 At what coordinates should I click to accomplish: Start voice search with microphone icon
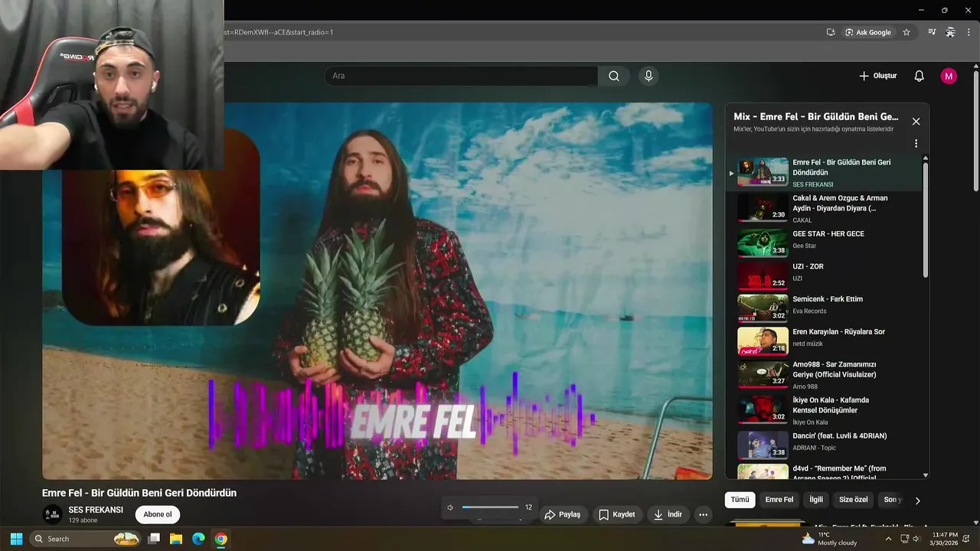(648, 76)
